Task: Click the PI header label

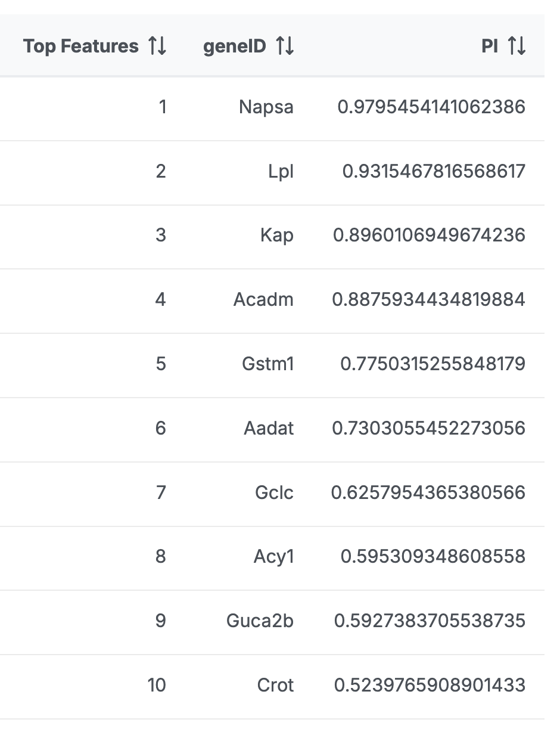Action: tap(490, 46)
